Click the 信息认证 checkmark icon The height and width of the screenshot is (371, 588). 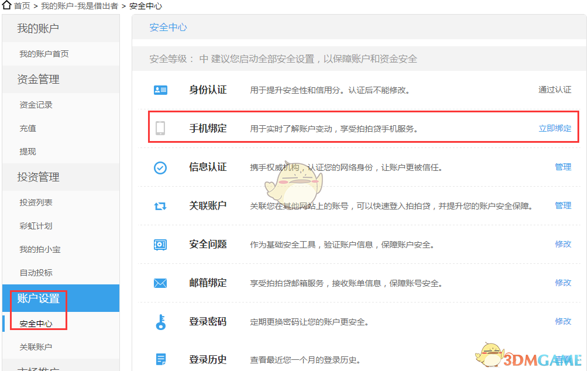coord(160,168)
